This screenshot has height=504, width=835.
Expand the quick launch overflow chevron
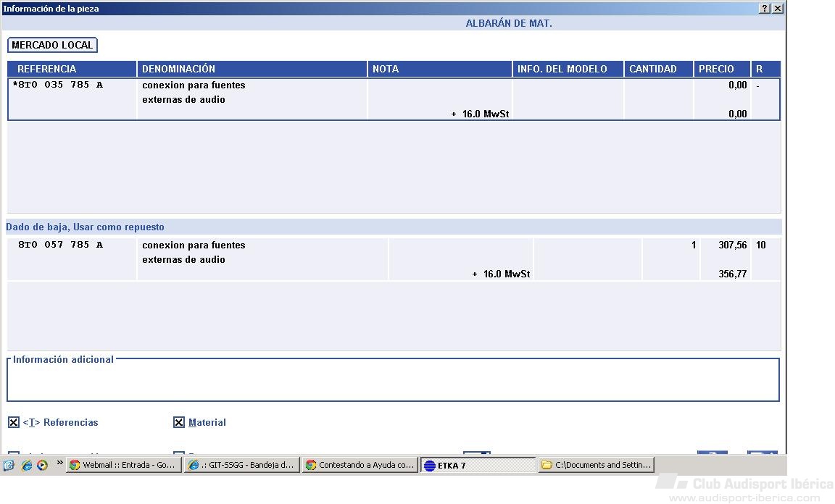pos(60,463)
